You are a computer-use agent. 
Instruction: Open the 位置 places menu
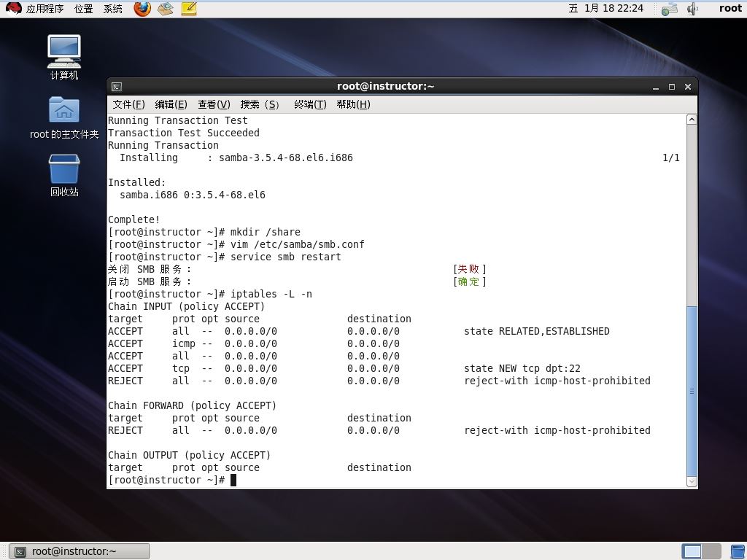coord(84,9)
